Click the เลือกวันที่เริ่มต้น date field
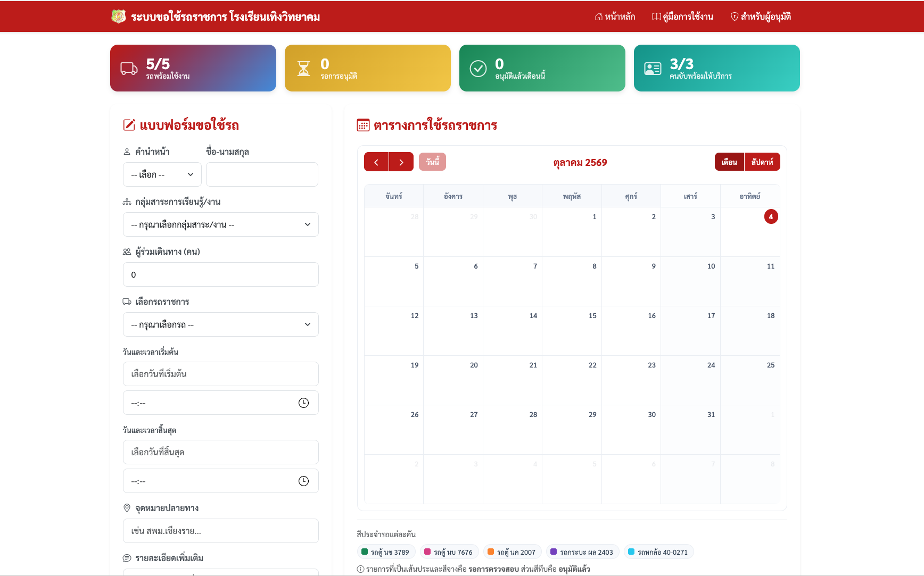The image size is (924, 576). click(x=221, y=374)
